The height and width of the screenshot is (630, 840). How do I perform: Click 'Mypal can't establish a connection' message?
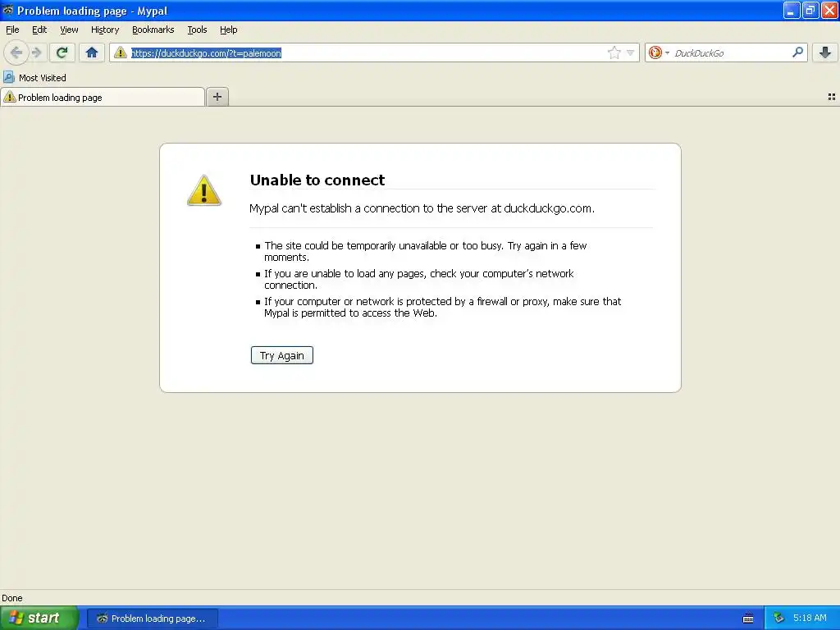pos(422,208)
